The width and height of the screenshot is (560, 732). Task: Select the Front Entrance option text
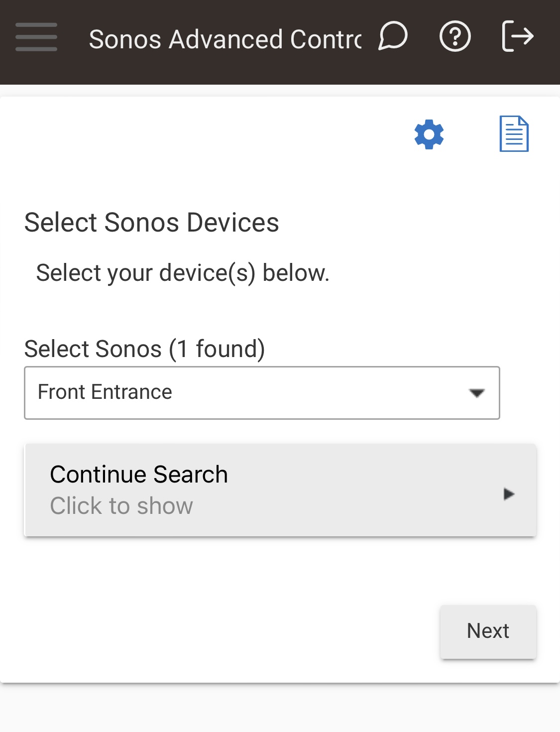click(105, 392)
